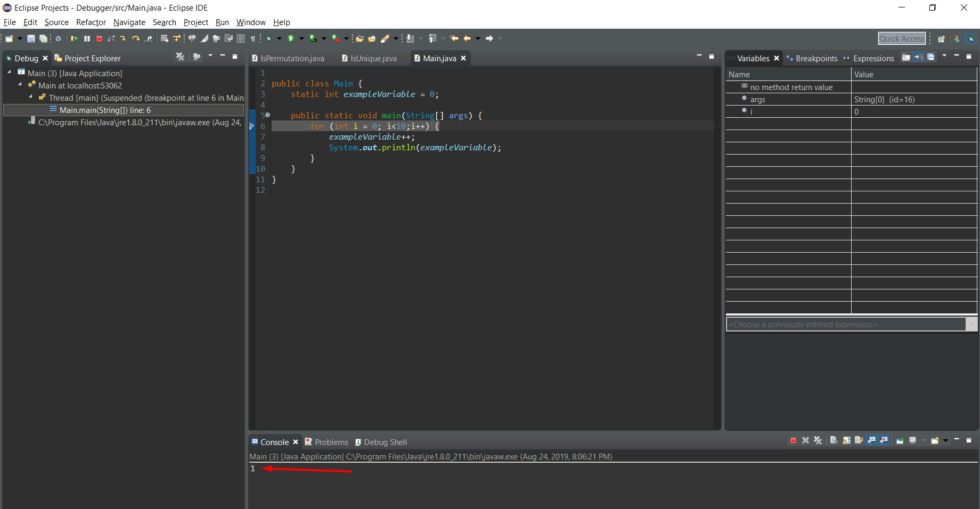
Task: Click the Debug bug launch button
Action: pyautogui.click(x=269, y=38)
